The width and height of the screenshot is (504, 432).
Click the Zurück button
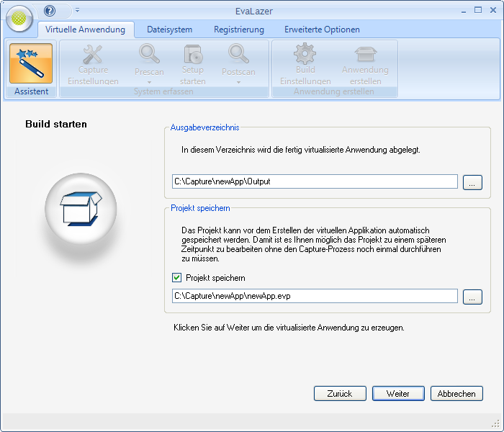click(340, 394)
